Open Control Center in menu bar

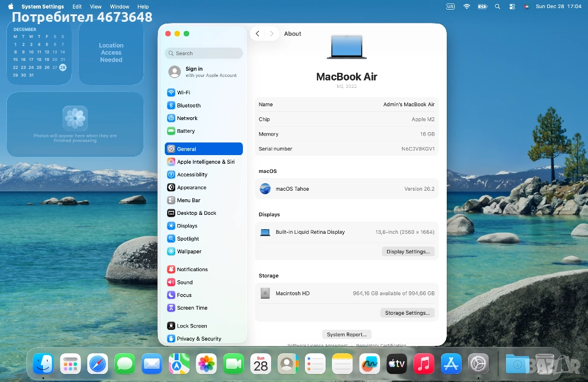click(x=512, y=6)
